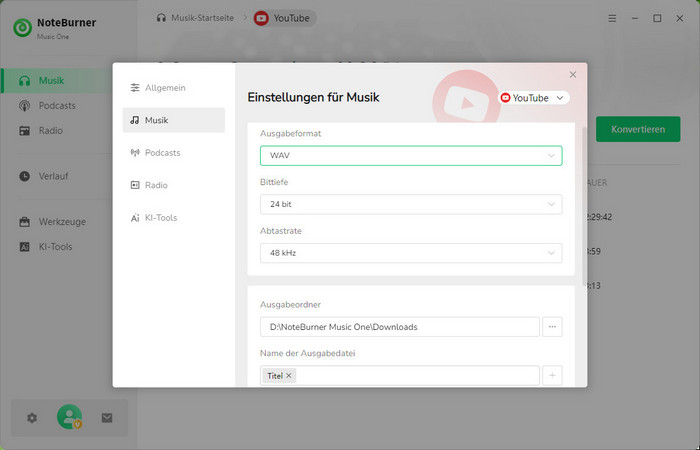
Task: Open the YouTube source selector dropdown
Action: pos(533,98)
